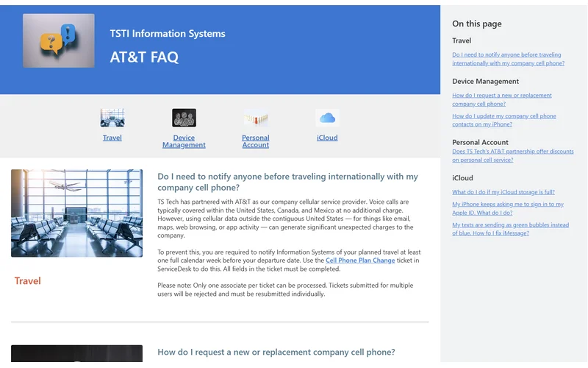The image size is (588, 368).
Task: Click the dark image above the bottom edge
Action: pos(77,353)
